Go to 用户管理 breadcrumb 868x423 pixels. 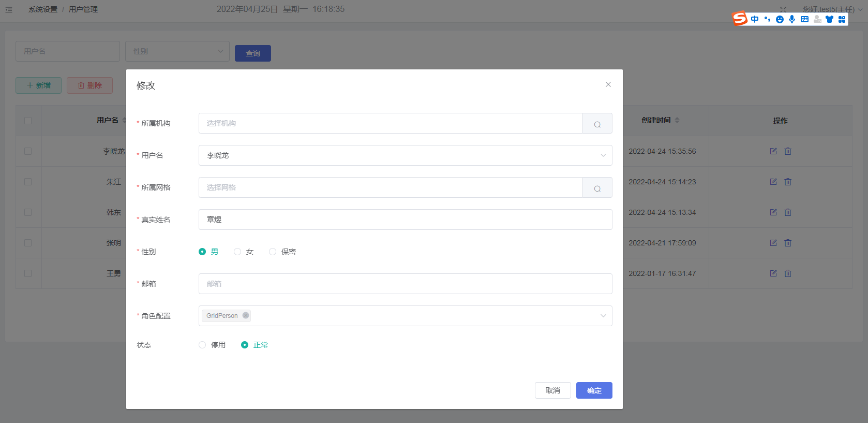[83, 9]
